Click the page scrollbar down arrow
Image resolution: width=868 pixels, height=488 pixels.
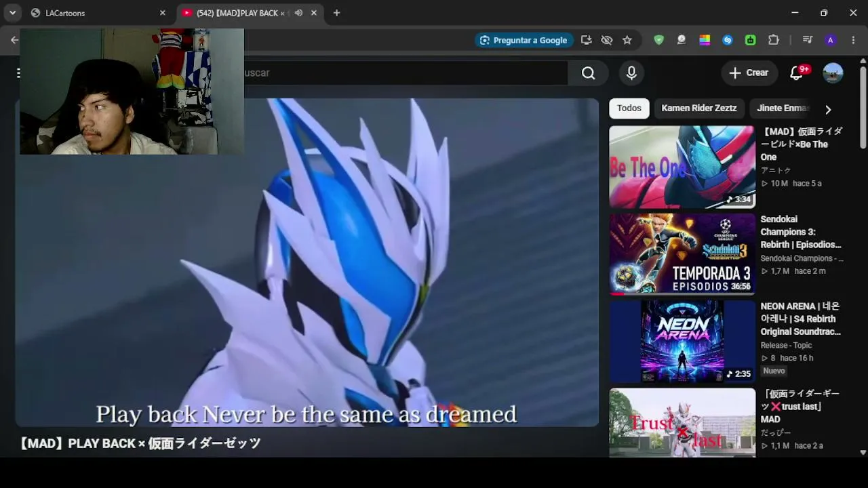(863, 452)
